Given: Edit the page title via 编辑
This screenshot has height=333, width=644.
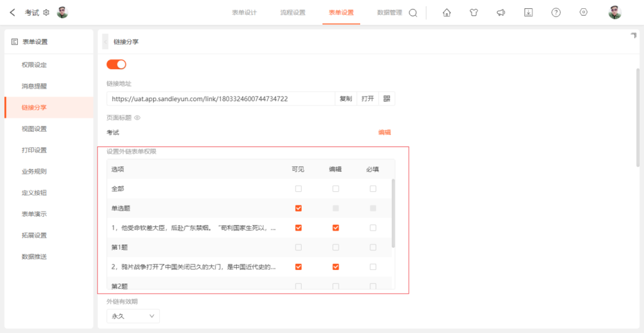Looking at the screenshot, I should click(x=385, y=132).
